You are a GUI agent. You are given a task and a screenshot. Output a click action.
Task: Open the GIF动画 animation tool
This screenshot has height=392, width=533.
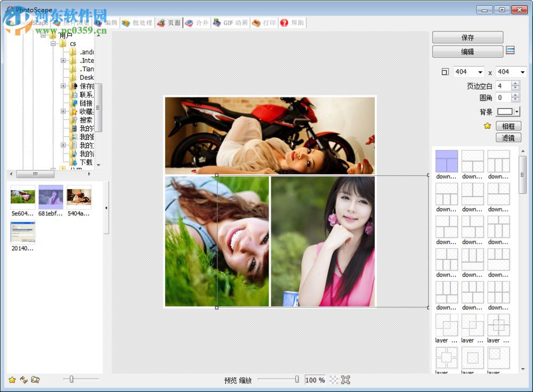point(229,22)
